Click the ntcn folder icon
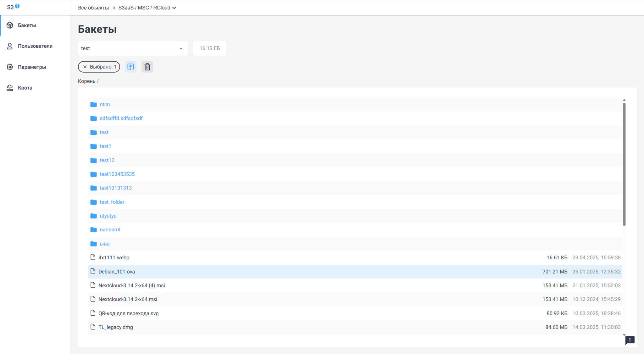Screen dimensions: 644x354 tap(93, 104)
